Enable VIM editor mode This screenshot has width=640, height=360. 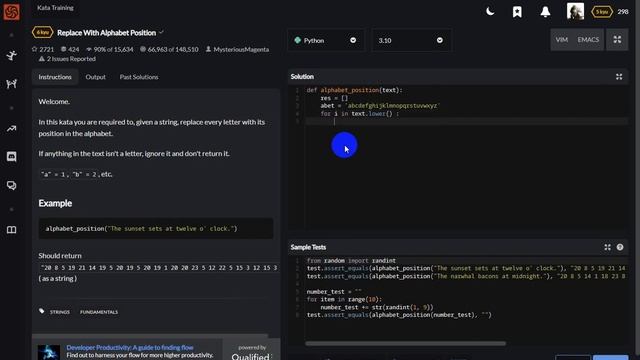[562, 40]
